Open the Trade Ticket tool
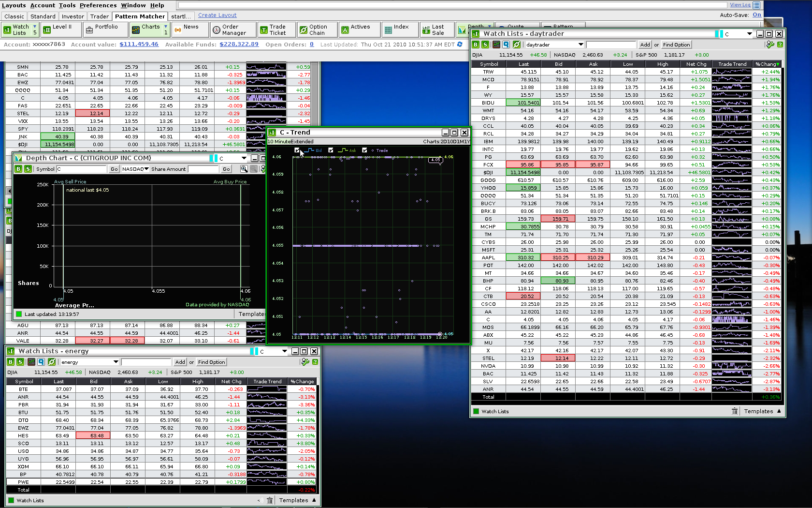The width and height of the screenshot is (812, 508). pos(276,30)
